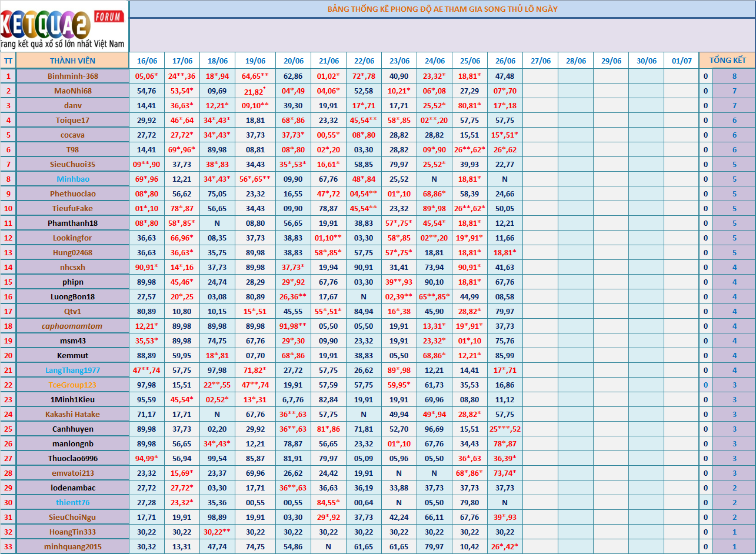Click member name HoangTin333

click(x=72, y=532)
